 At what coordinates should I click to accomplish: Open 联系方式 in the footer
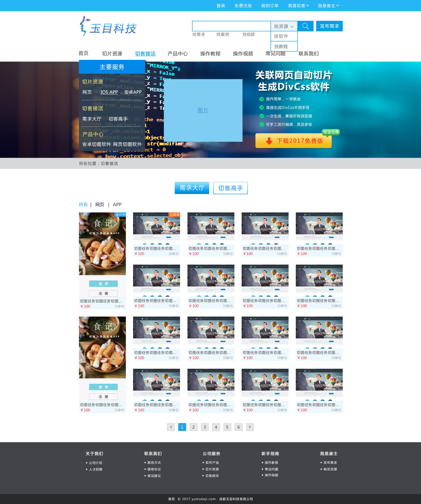tap(154, 463)
